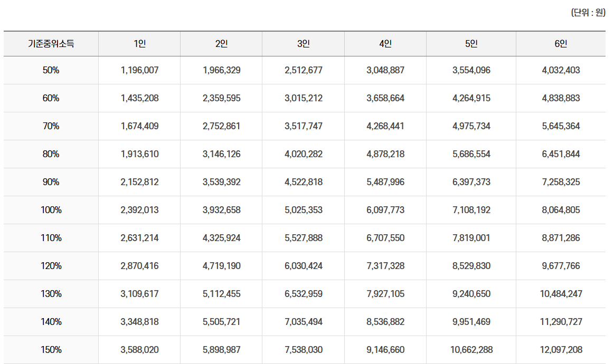Select the 4인 column header
This screenshot has height=364, width=614.
[385, 43]
